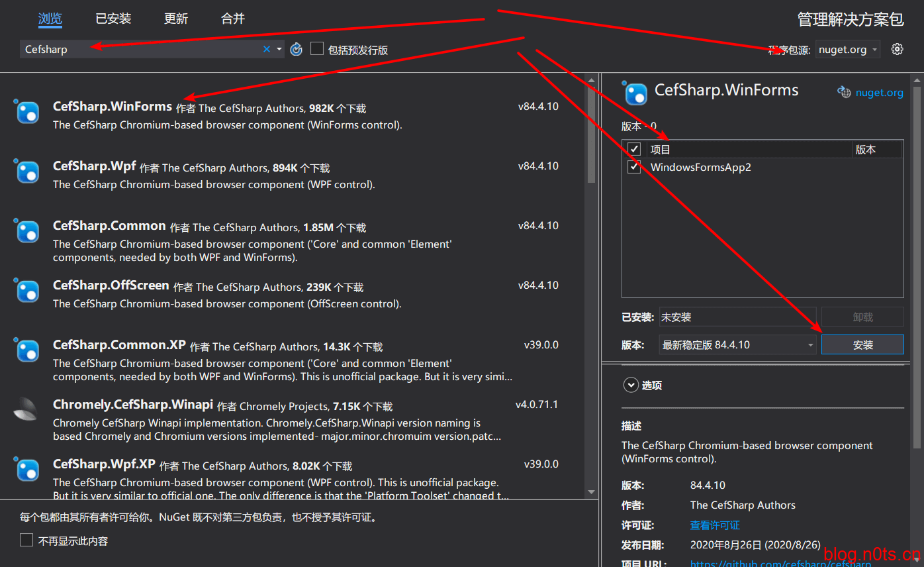
Task: Expand the 选项 options section
Action: 631,385
